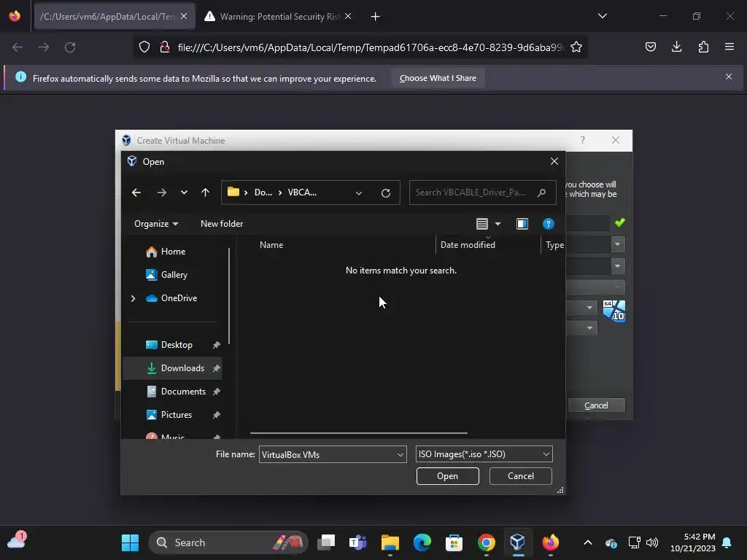The width and height of the screenshot is (747, 560).
Task: Go forward in the Open dialog
Action: tap(162, 192)
